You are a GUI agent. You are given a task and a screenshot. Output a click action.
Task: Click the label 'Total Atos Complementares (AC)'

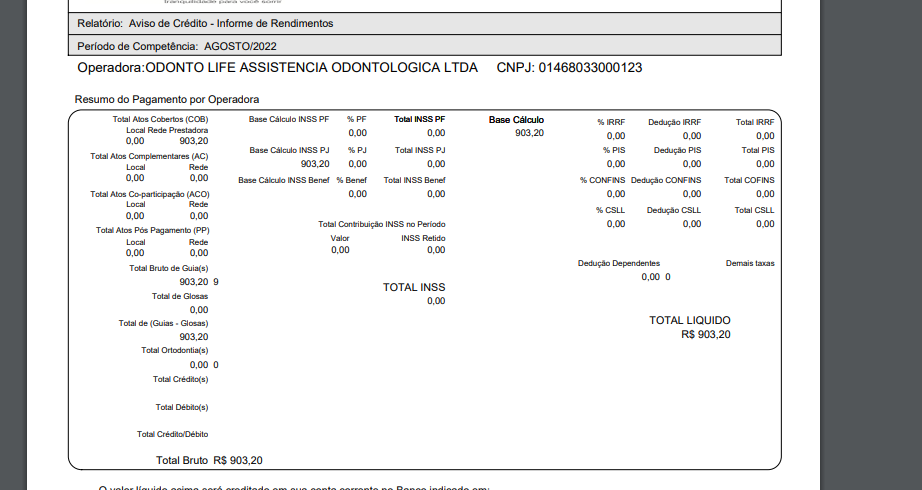tap(149, 156)
